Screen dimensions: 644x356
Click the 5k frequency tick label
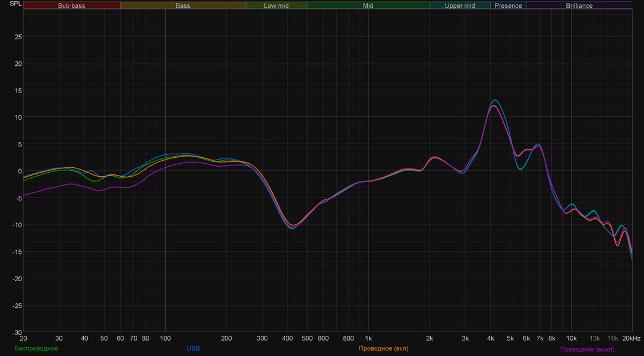(x=510, y=338)
